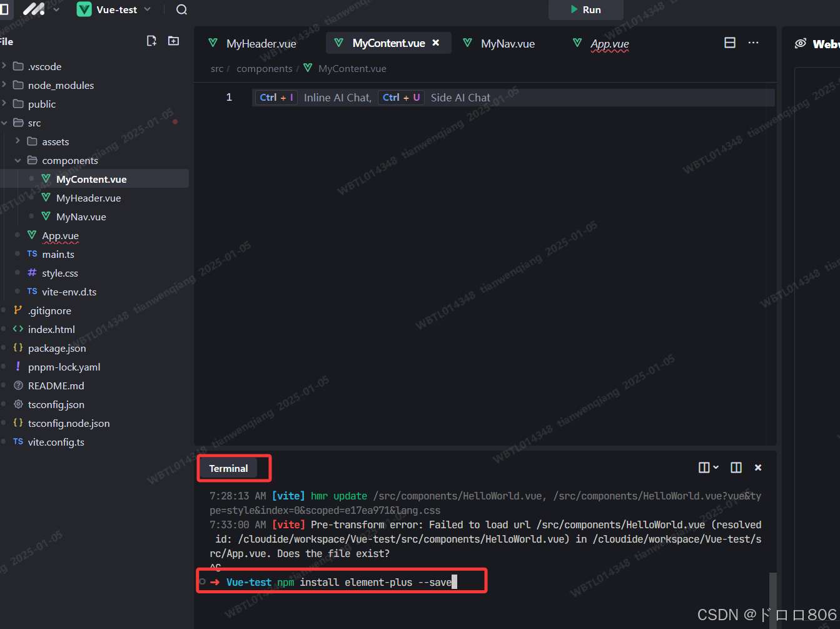Screen dimensions: 840x629
Task: Select main.ts in the file tree
Action: (58, 254)
